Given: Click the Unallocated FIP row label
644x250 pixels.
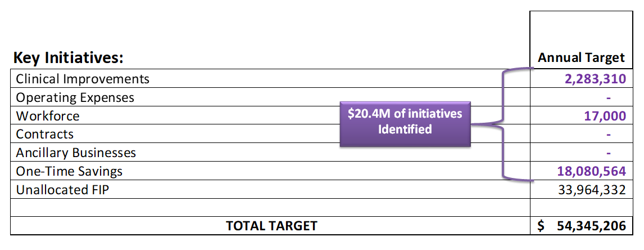Looking at the screenshot, I should point(62,190).
